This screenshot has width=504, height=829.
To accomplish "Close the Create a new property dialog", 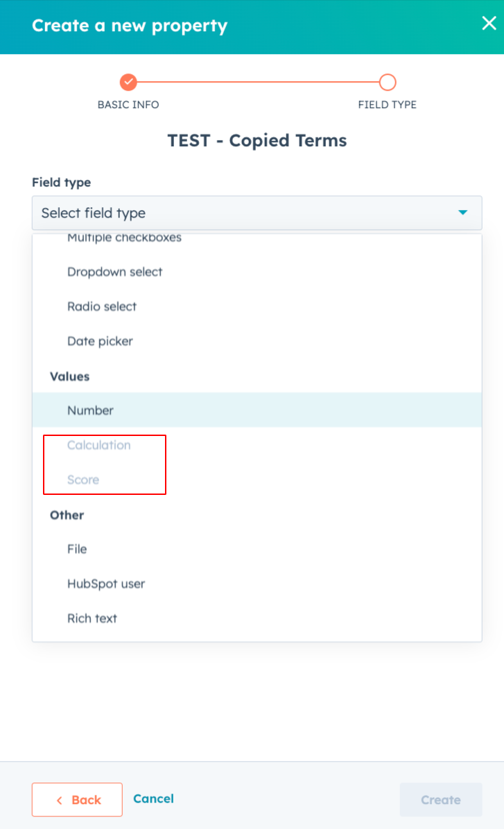I will tap(489, 23).
